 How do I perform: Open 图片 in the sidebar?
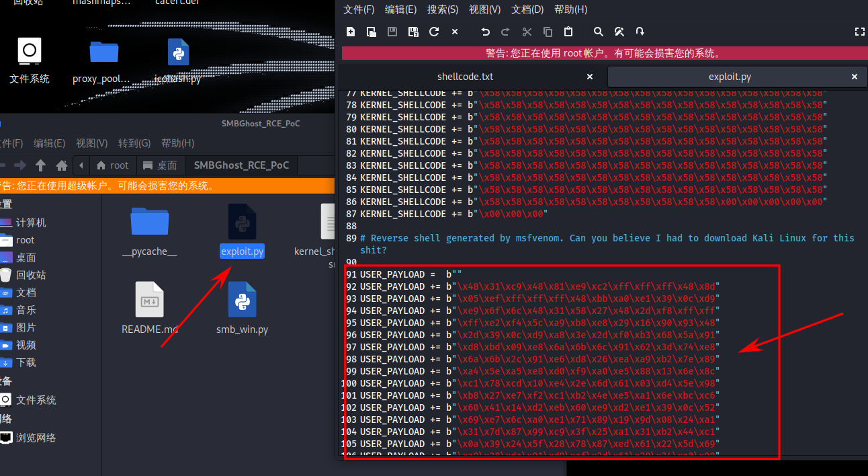click(x=26, y=327)
